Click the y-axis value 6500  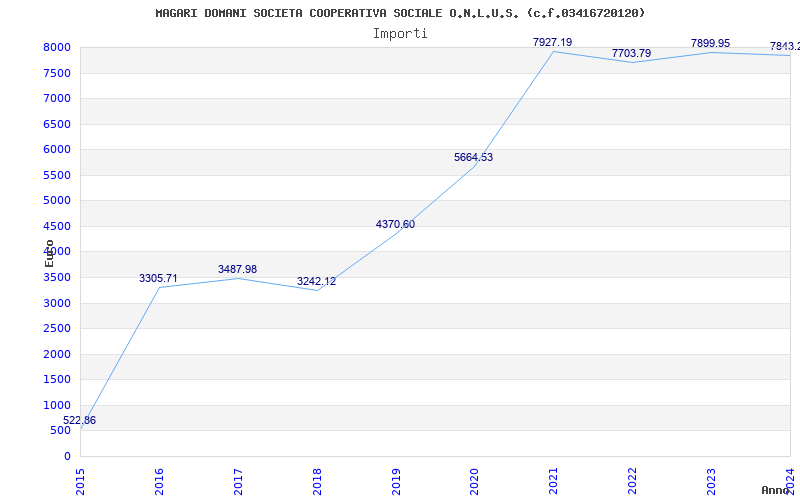tap(57, 124)
